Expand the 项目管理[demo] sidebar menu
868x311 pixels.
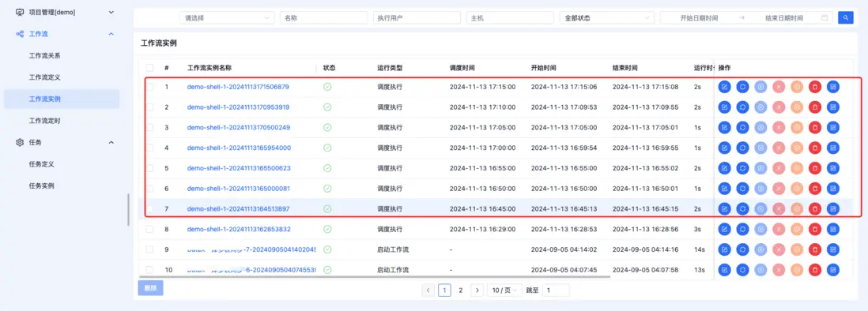coord(111,12)
